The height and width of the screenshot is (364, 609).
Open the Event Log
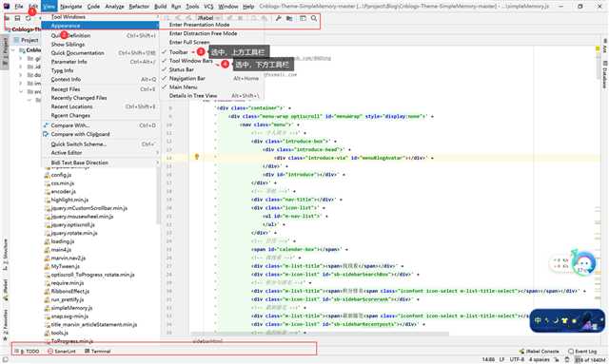pyautogui.click(x=582, y=352)
